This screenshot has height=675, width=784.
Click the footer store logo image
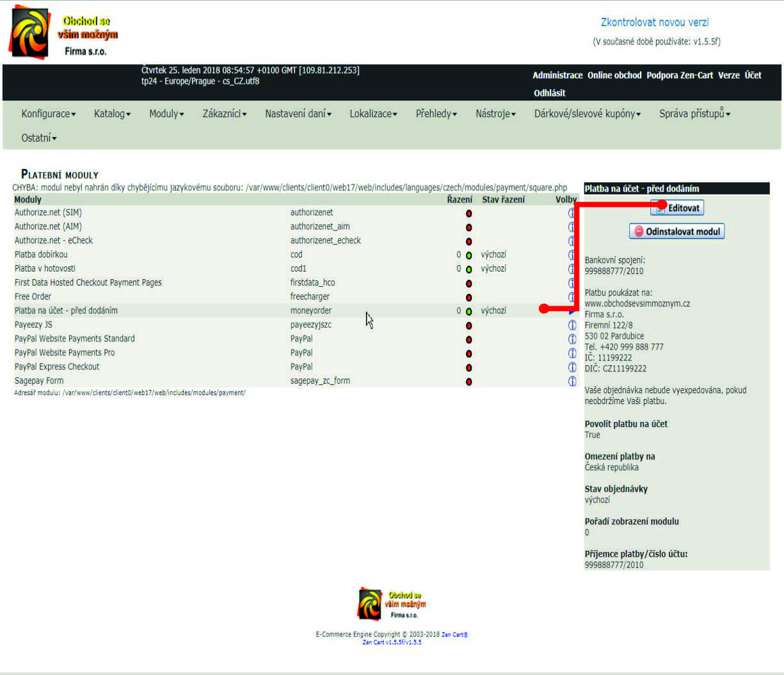(x=392, y=604)
